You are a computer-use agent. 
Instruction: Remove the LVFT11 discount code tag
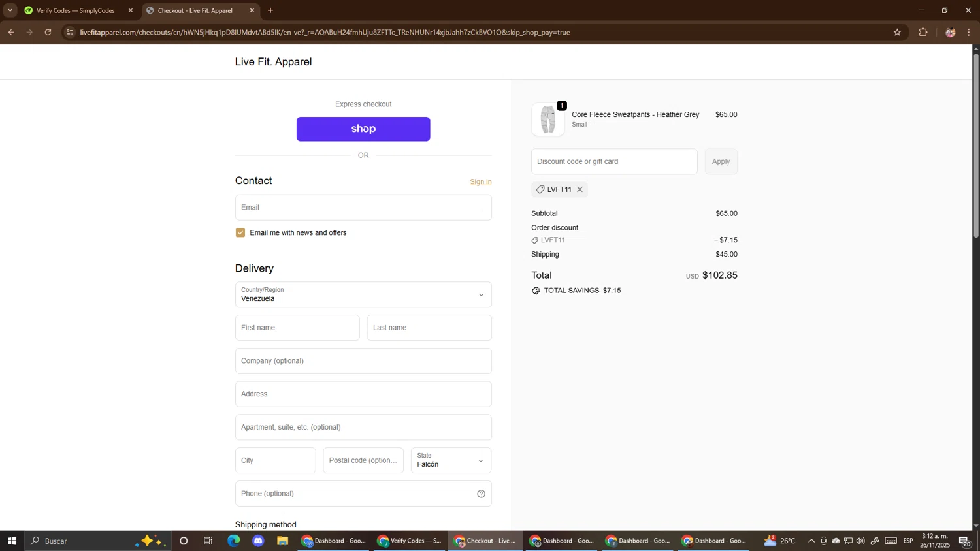tap(580, 189)
